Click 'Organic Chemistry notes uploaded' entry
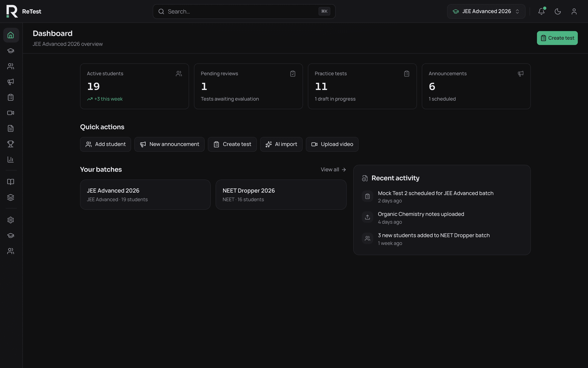This screenshot has width=588, height=368. pos(421,214)
